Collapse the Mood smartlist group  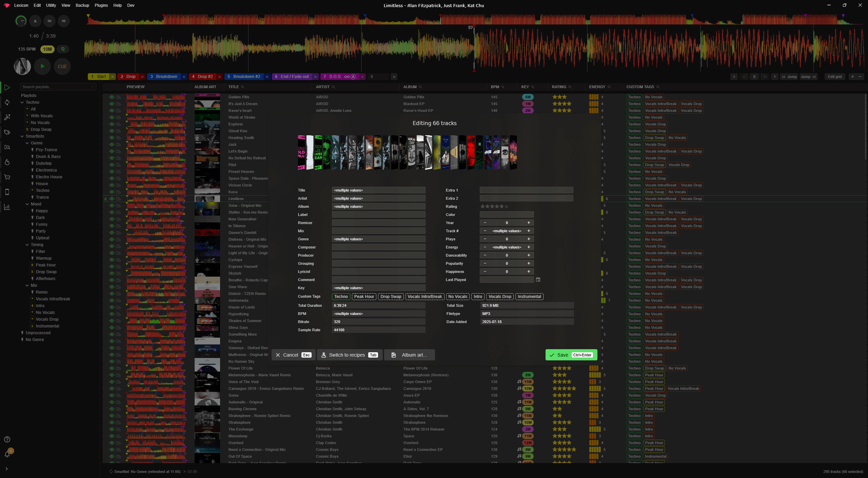(27, 204)
